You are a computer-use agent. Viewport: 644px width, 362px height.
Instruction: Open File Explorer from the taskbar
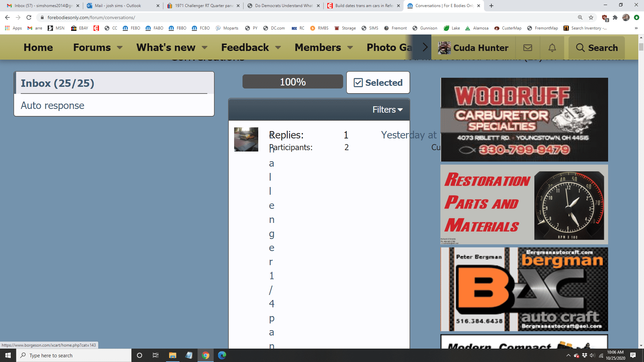(172, 355)
